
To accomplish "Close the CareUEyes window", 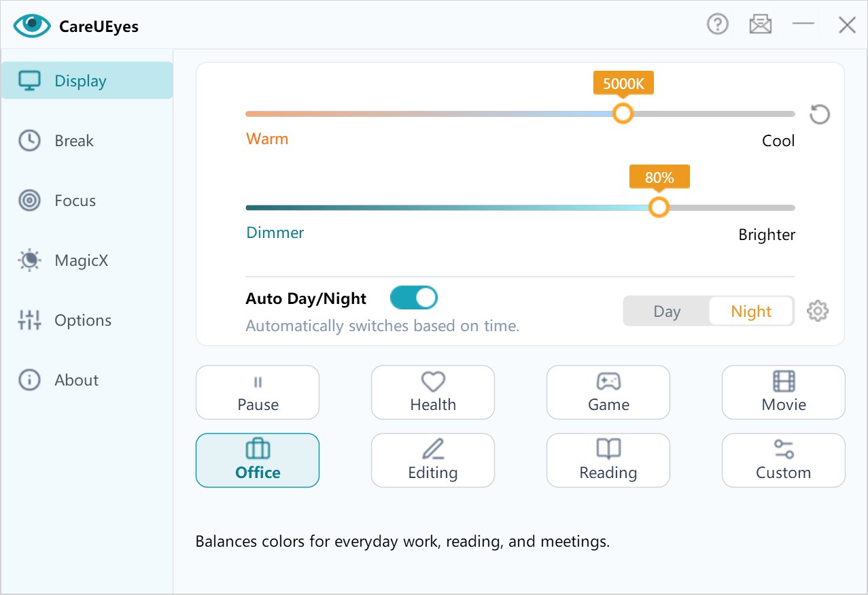I will coord(847,25).
